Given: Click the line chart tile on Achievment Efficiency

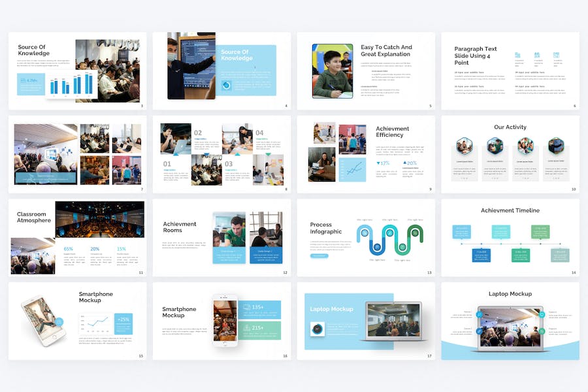Looking at the screenshot, I should click(x=353, y=170).
